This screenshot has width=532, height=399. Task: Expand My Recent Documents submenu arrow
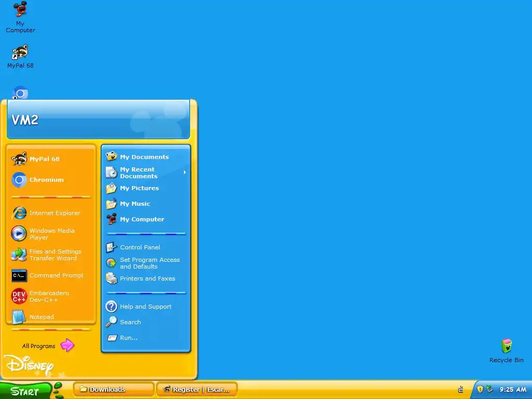point(184,172)
